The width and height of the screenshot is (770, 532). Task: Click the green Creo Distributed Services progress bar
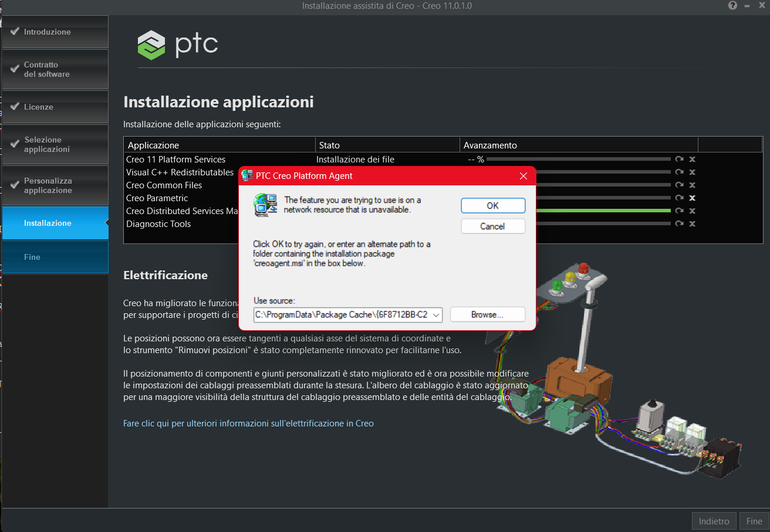click(x=603, y=211)
